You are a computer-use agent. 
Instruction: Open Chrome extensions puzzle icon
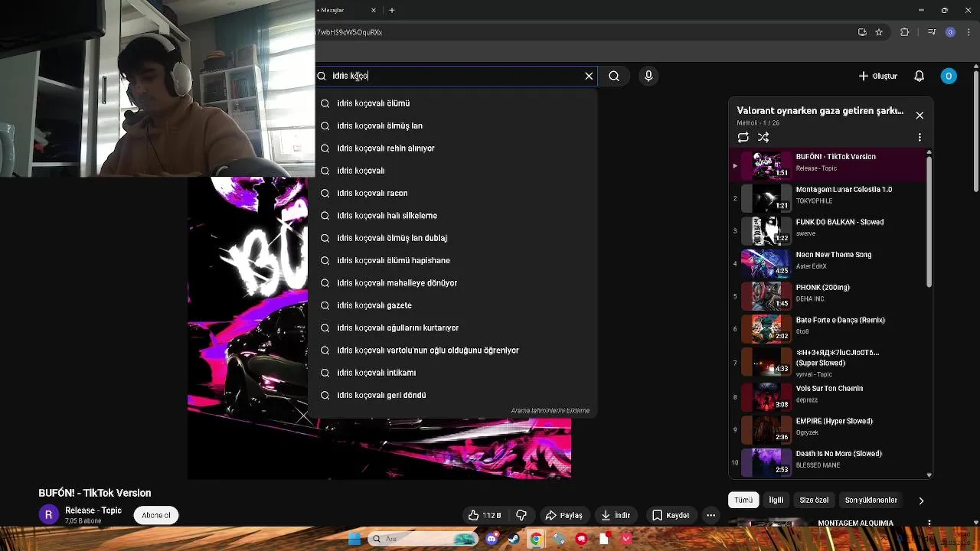904,32
